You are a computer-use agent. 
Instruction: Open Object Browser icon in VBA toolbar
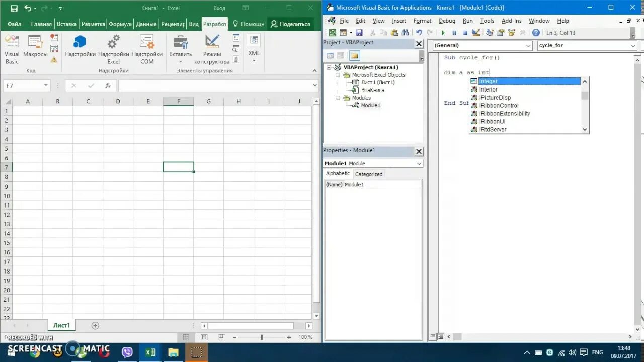[511, 33]
